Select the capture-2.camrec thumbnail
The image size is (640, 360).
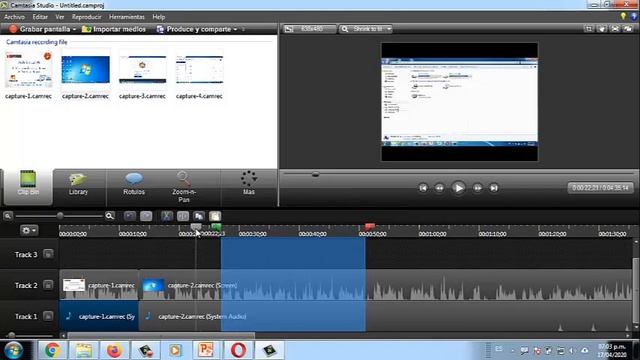(x=85, y=70)
